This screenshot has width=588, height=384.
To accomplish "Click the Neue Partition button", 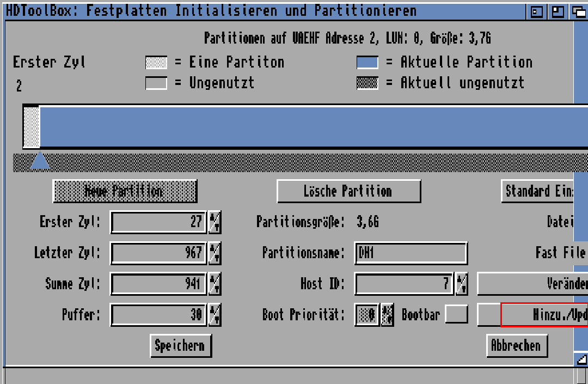I will pos(125,191).
